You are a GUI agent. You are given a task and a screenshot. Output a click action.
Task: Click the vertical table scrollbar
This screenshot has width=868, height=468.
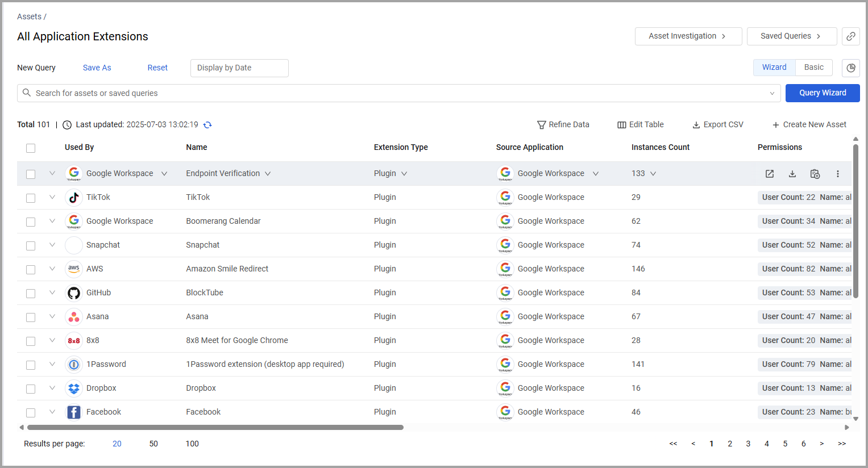pyautogui.click(x=855, y=222)
